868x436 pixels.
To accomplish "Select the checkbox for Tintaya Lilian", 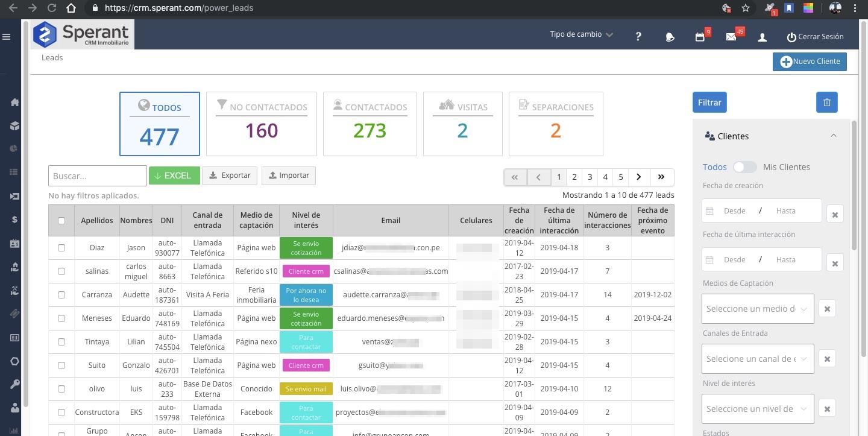I will (61, 342).
